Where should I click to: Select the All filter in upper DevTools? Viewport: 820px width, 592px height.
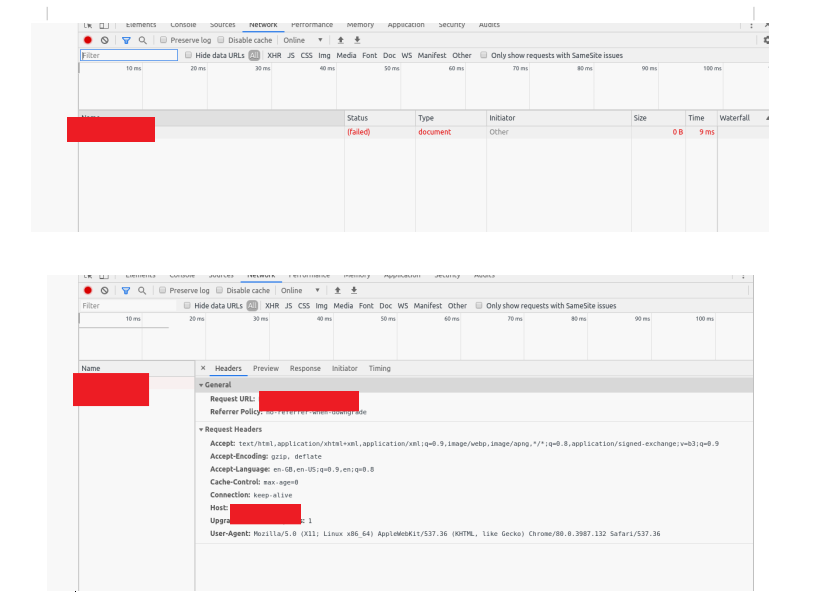254,55
